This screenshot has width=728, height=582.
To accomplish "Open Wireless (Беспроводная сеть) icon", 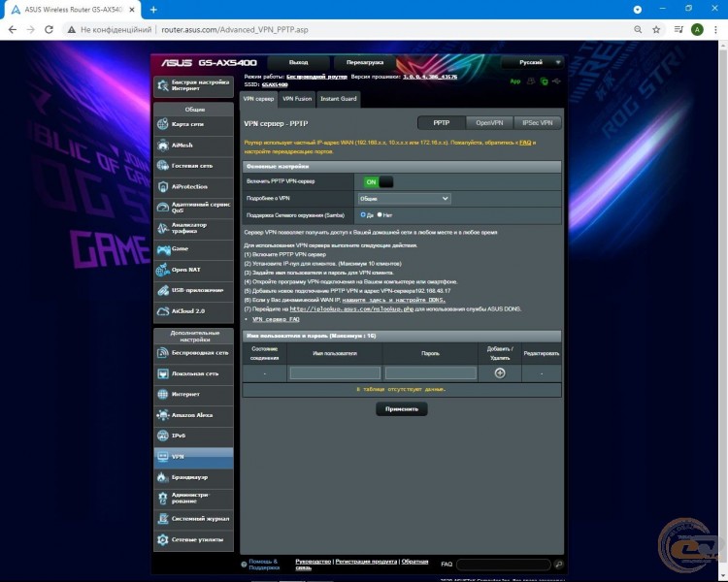I will (x=162, y=353).
